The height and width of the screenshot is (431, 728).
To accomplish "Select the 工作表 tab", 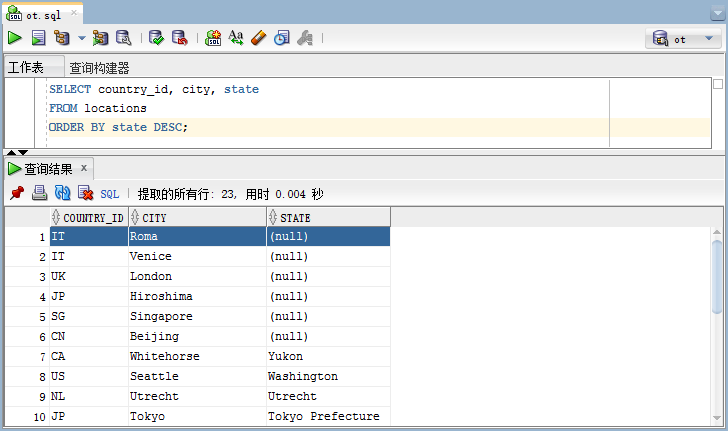I will [x=26, y=68].
